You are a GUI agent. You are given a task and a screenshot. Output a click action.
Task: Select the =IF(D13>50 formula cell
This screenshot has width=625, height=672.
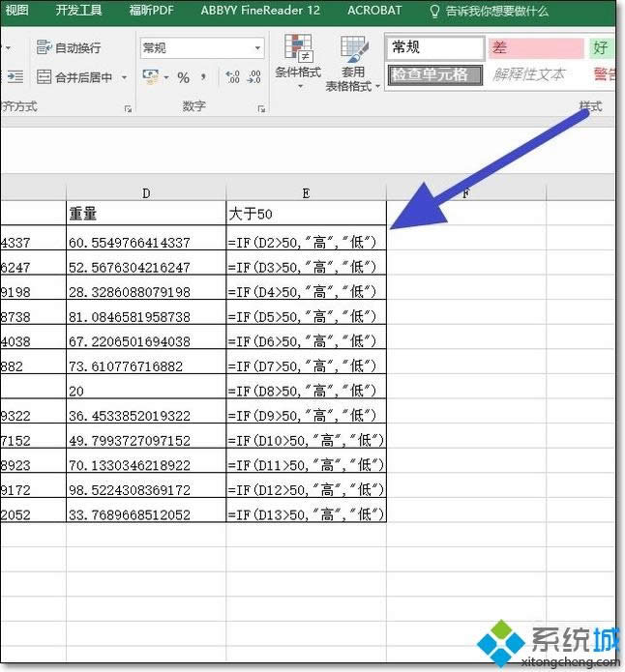point(306,510)
